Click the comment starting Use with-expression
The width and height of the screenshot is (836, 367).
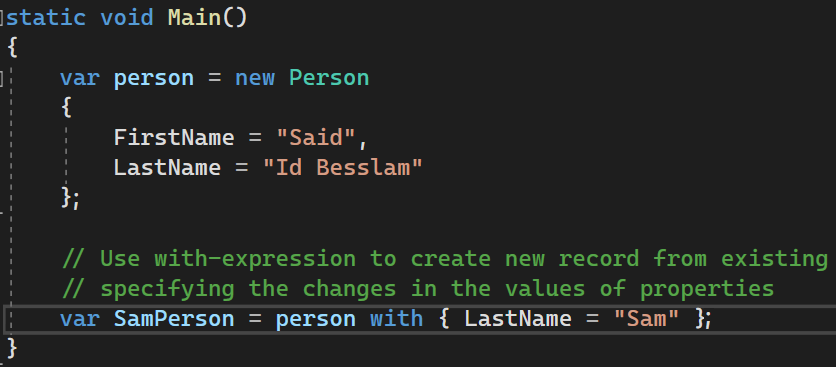tap(445, 259)
